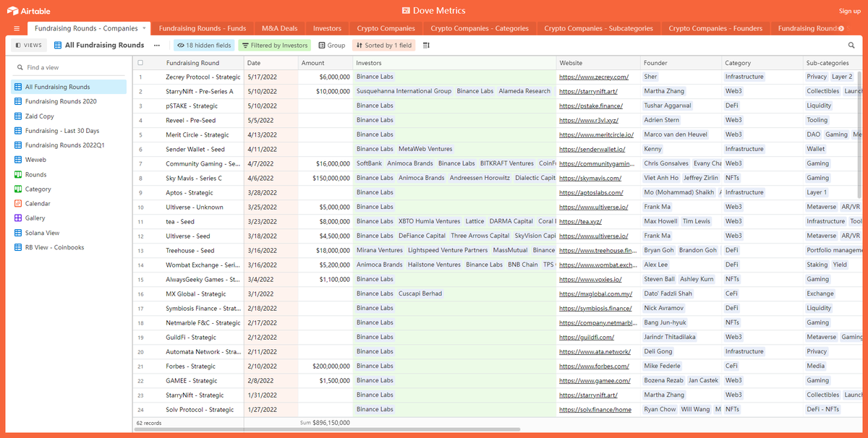This screenshot has width=868, height=438.
Task: Click grid icon beside Fundraising - Last 30 Days
Action: 19,131
